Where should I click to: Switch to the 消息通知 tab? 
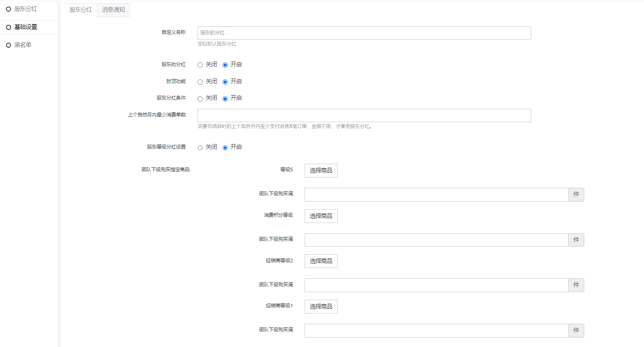pyautogui.click(x=113, y=10)
